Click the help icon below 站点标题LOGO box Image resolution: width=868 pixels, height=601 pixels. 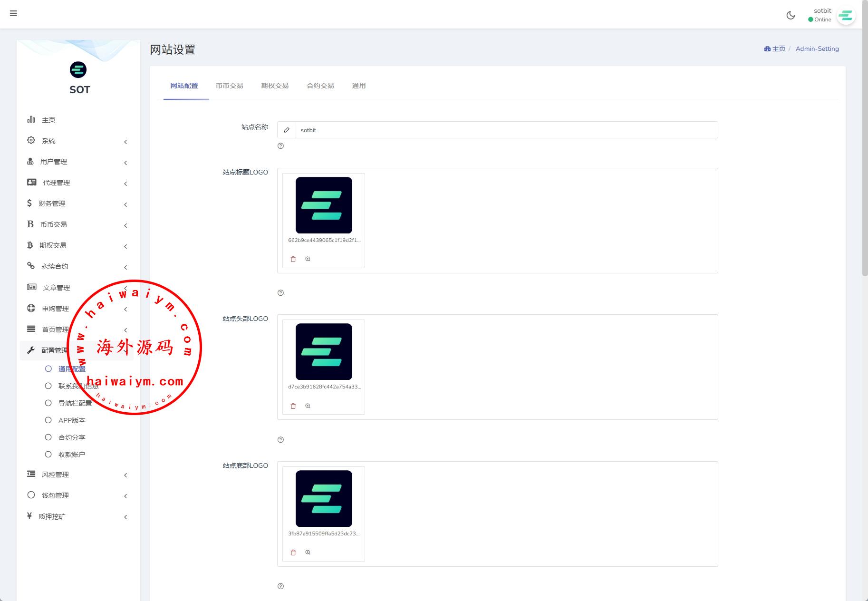pyautogui.click(x=280, y=293)
